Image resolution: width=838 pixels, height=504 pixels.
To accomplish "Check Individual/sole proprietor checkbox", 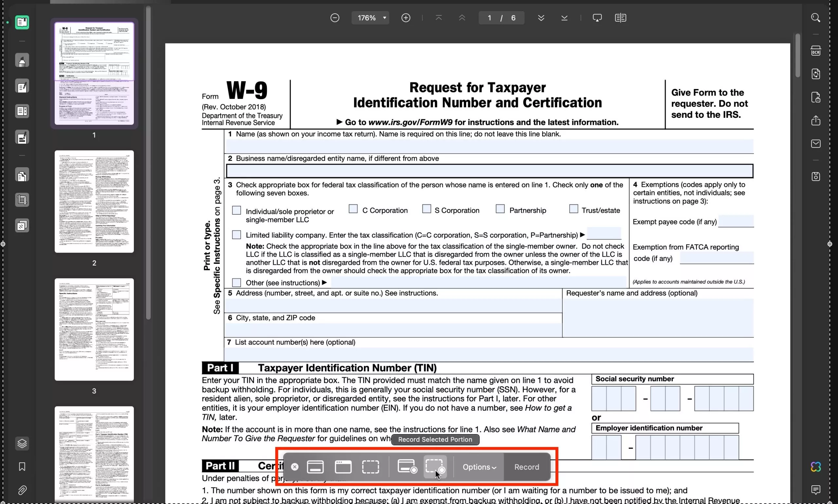I will click(236, 210).
